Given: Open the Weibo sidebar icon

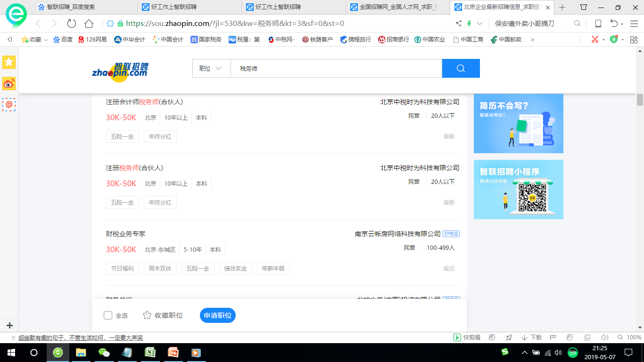Looking at the screenshot, I should (9, 83).
